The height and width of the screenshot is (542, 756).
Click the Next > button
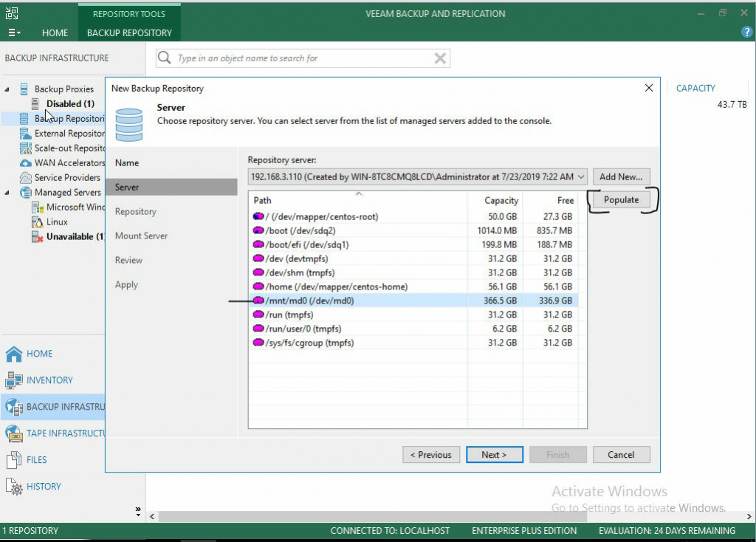[494, 455]
